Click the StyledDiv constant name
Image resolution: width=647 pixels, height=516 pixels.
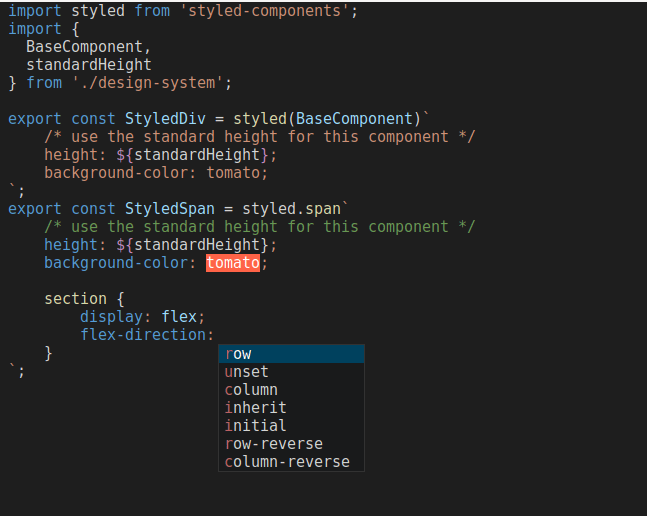[165, 119]
